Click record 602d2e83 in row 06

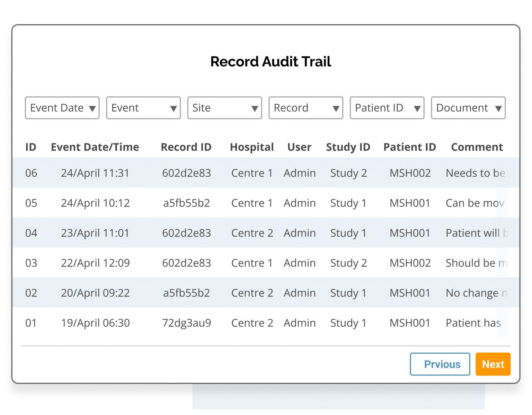click(x=186, y=173)
